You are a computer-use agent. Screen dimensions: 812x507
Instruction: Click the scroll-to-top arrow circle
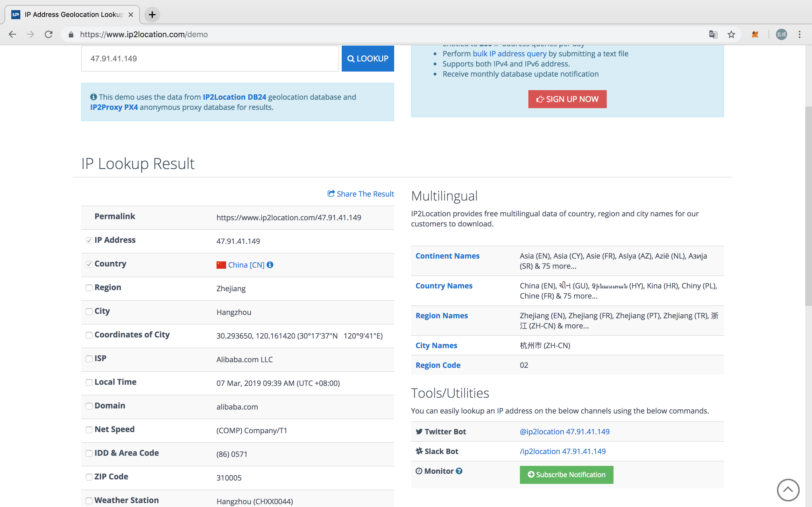[x=788, y=490]
